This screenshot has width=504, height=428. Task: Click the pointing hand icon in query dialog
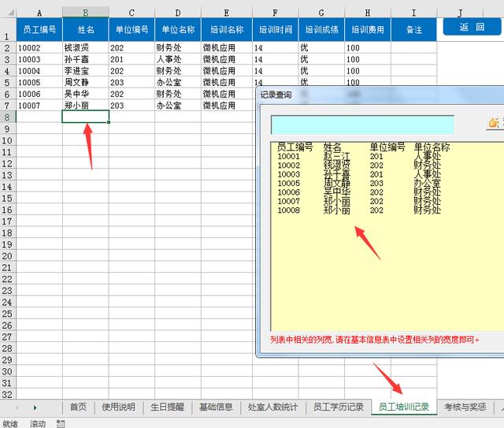point(494,123)
